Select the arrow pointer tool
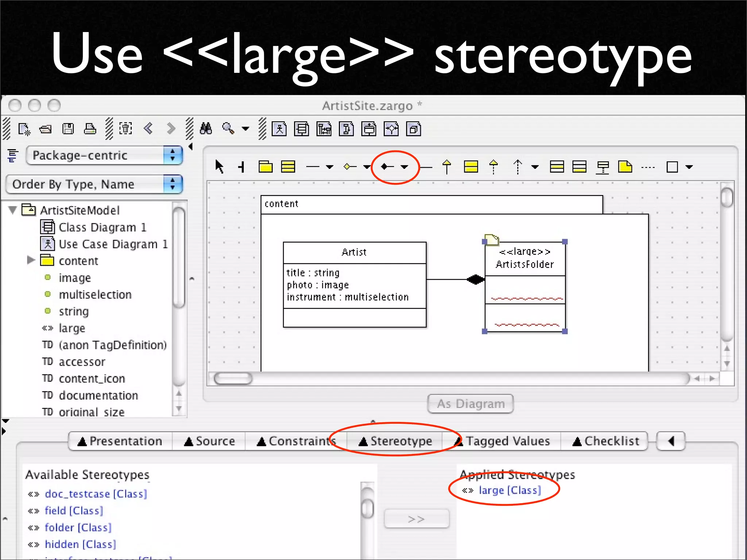Viewport: 747px width, 560px height. [219, 167]
